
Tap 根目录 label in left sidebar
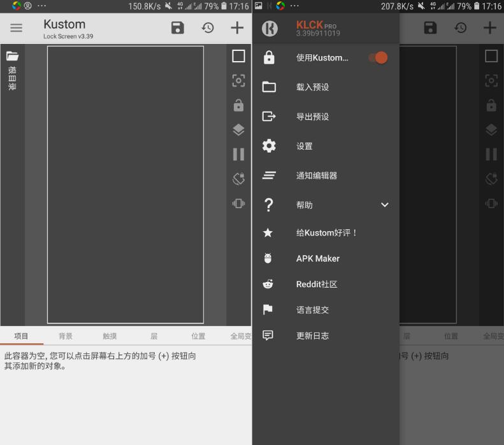(12, 78)
